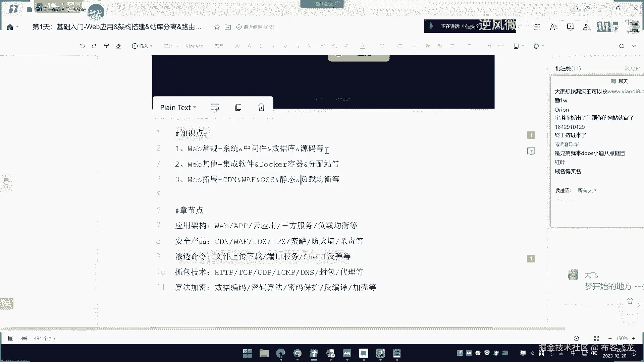Delete the code block with trash icon
This screenshot has height=362, width=644.
coord(261,107)
